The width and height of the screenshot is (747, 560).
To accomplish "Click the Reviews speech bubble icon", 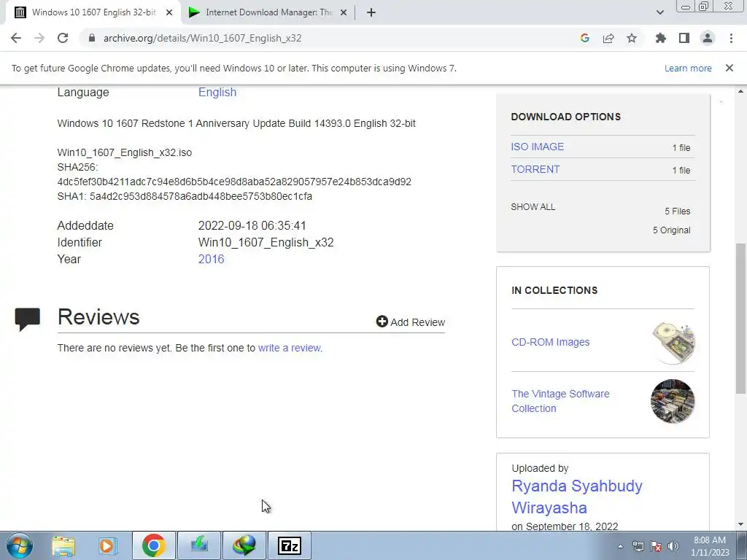I will coord(27,319).
